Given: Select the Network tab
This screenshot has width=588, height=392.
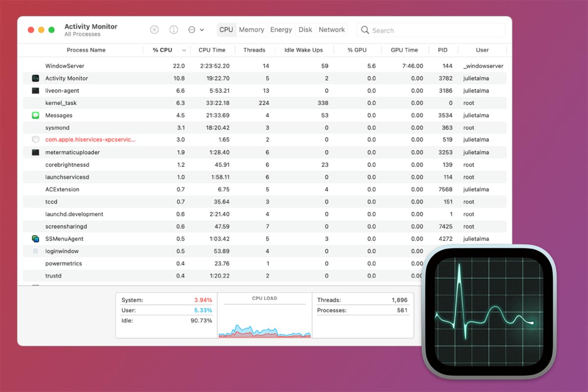Looking at the screenshot, I should pos(332,30).
